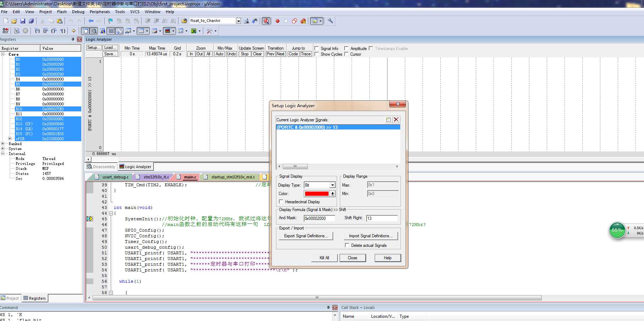Click the debug Toolbox icon
The width and height of the screenshot is (644, 321).
(x=210, y=31)
